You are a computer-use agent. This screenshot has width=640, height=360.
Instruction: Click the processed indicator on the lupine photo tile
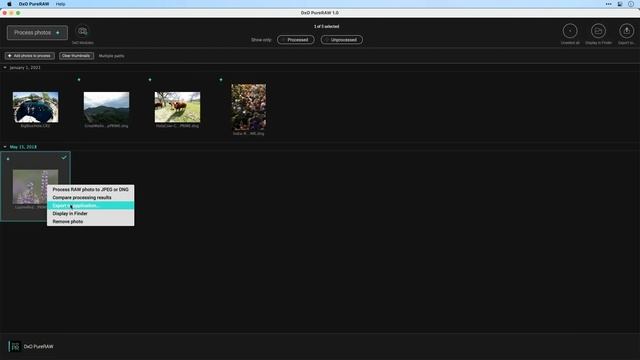point(8,158)
